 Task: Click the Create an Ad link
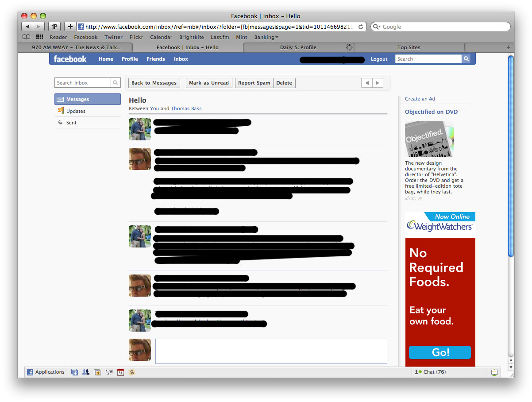pyautogui.click(x=420, y=99)
